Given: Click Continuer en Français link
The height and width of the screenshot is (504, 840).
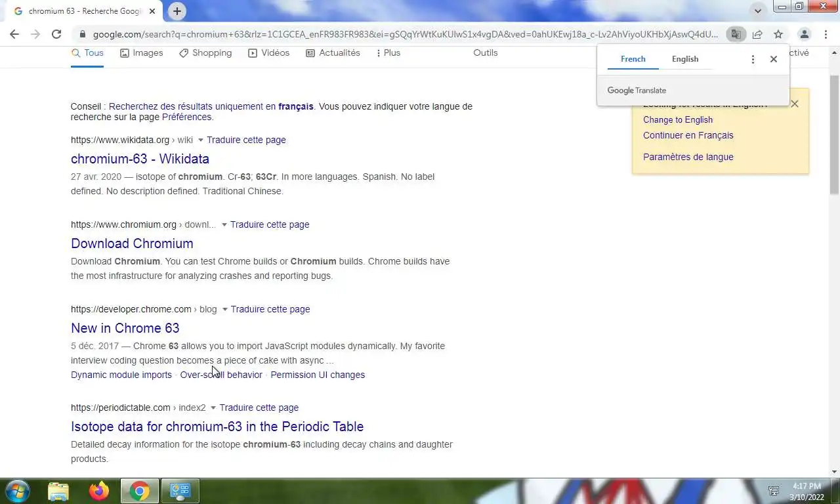Looking at the screenshot, I should tap(688, 135).
